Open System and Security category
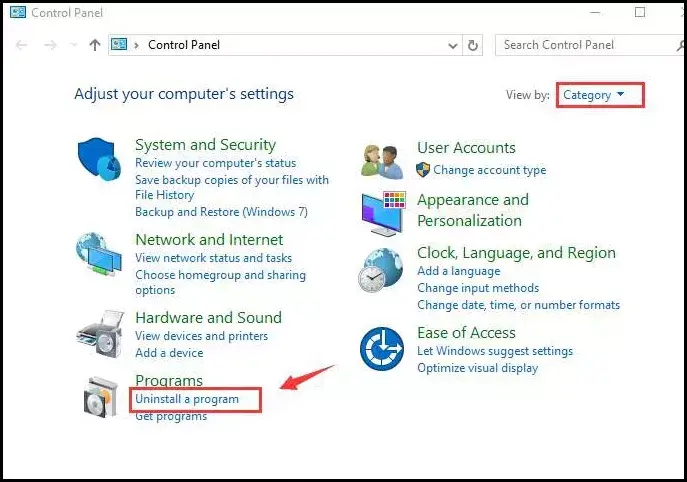Screen dimensions: 687x482 coord(205,145)
